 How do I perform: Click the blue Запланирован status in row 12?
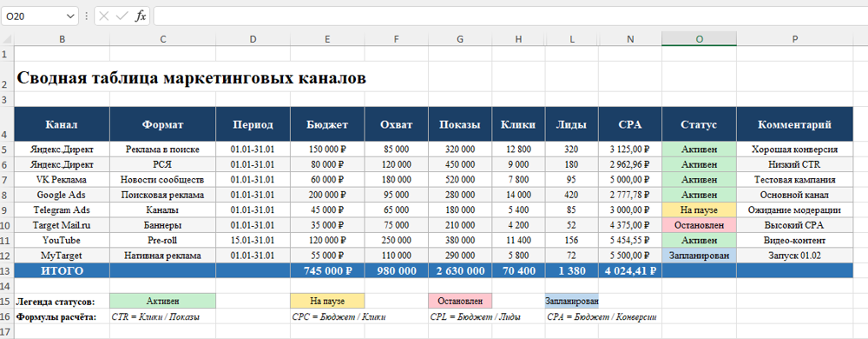[699, 256]
